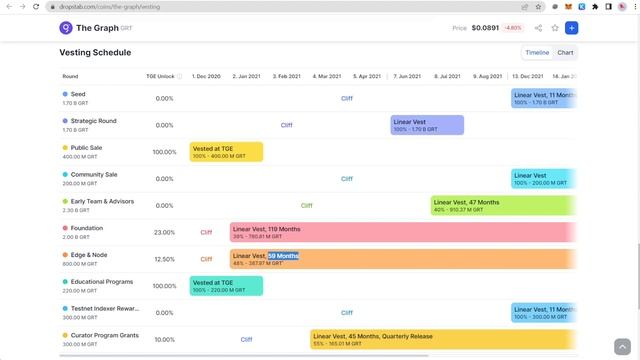
Task: Select Strategic Round Linear Vest bar
Action: coord(427,125)
